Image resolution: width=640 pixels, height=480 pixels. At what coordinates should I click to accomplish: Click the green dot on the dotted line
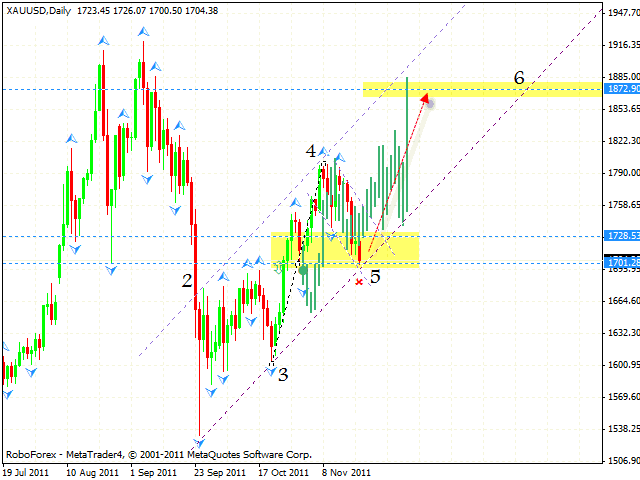click(x=303, y=269)
